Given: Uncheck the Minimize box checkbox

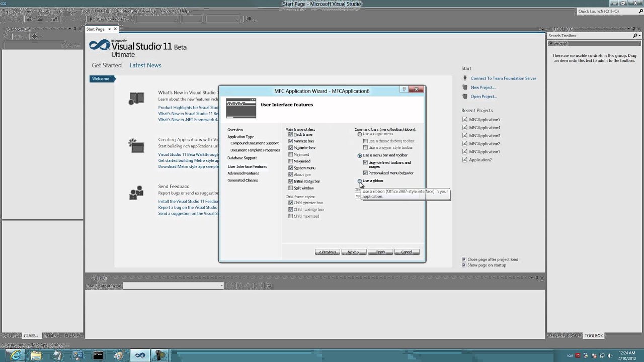Looking at the screenshot, I should coord(290,141).
